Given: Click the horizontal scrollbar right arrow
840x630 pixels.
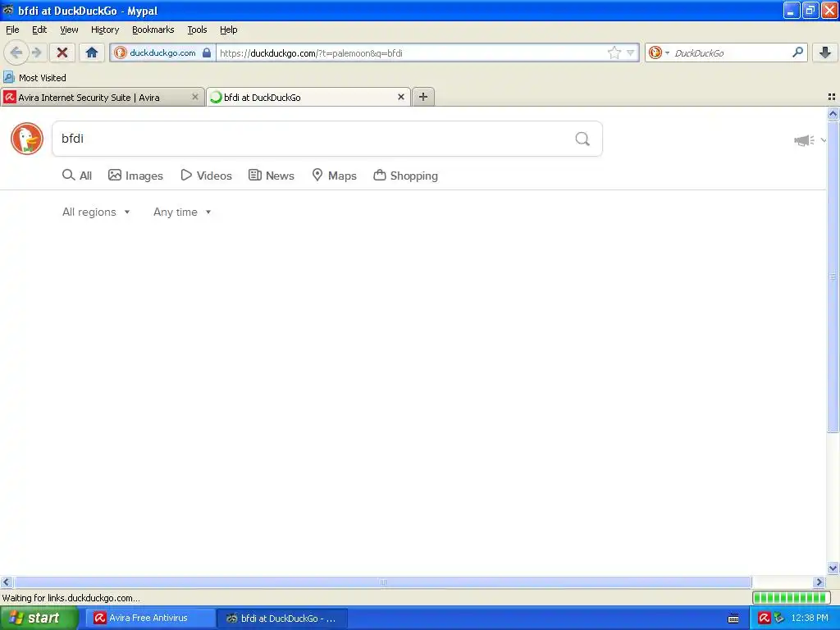Looking at the screenshot, I should [819, 582].
